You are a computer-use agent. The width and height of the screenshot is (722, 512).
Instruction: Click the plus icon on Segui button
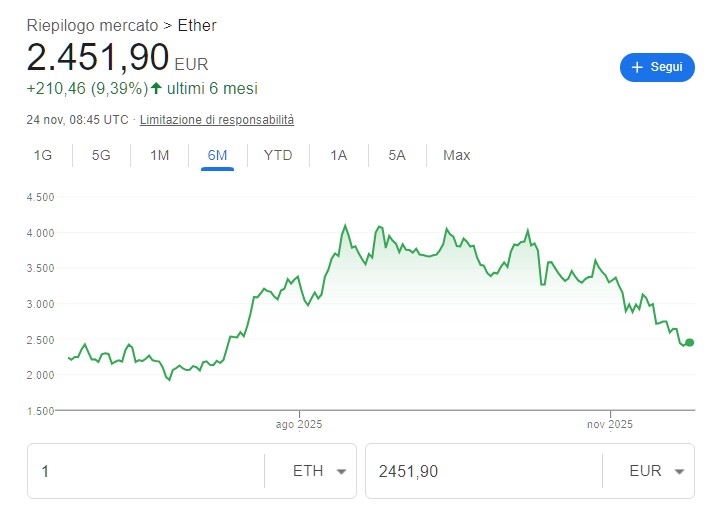(637, 68)
